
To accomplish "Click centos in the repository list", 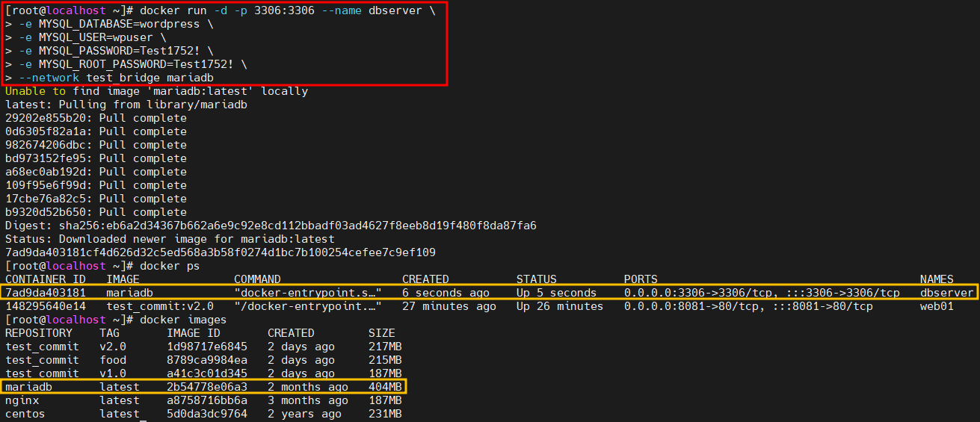I will (25, 414).
